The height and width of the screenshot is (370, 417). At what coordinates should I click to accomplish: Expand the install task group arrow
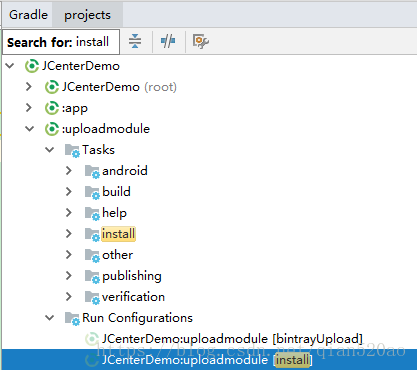point(69,234)
